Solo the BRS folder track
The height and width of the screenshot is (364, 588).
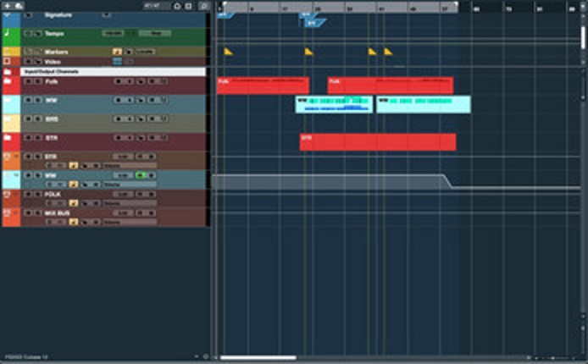pos(38,119)
